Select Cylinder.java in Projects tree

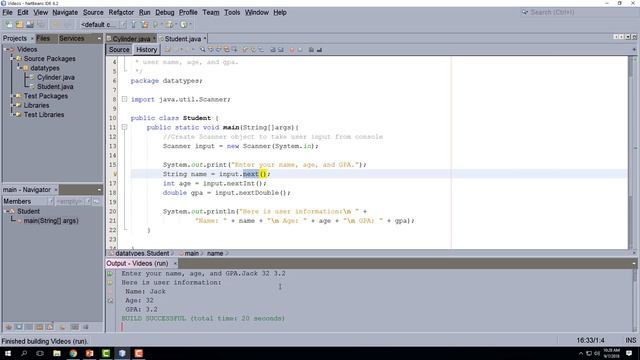point(56,78)
